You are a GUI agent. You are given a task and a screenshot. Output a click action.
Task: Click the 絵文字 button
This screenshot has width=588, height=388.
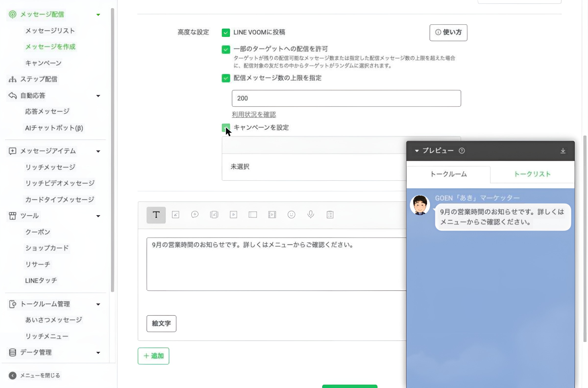[x=161, y=323]
